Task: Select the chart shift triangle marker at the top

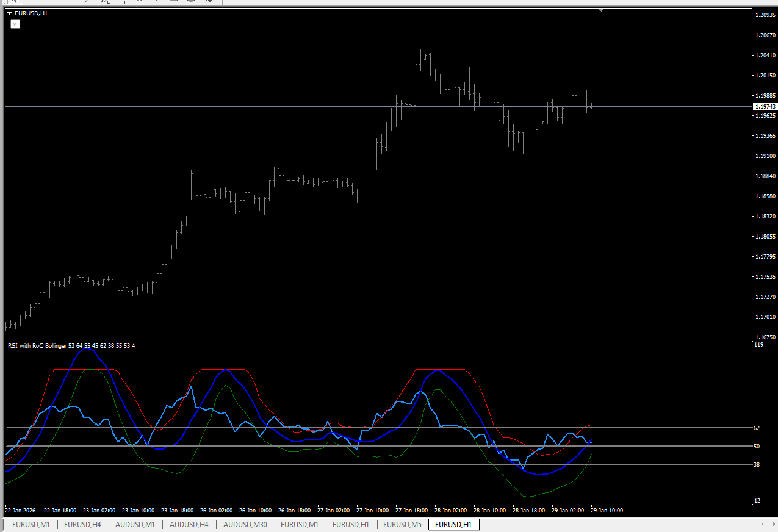Action: (602, 10)
